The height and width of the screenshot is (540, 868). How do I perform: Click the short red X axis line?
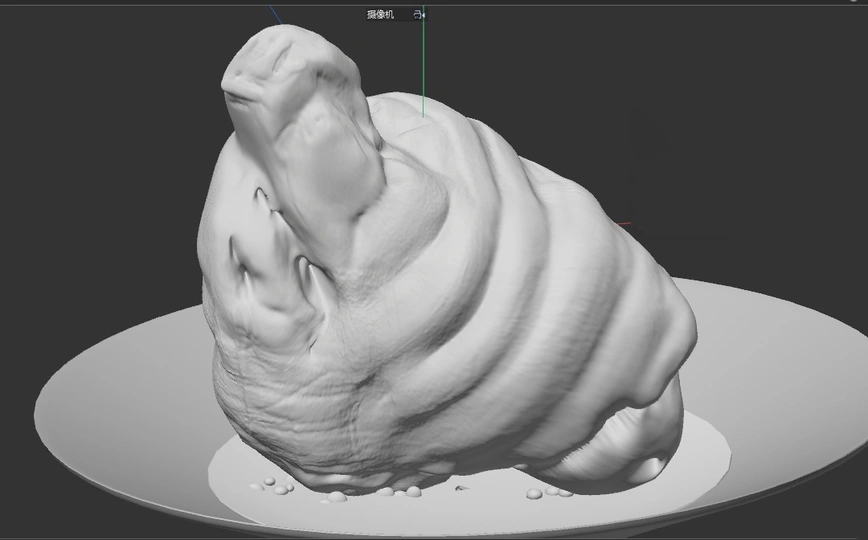point(625,225)
